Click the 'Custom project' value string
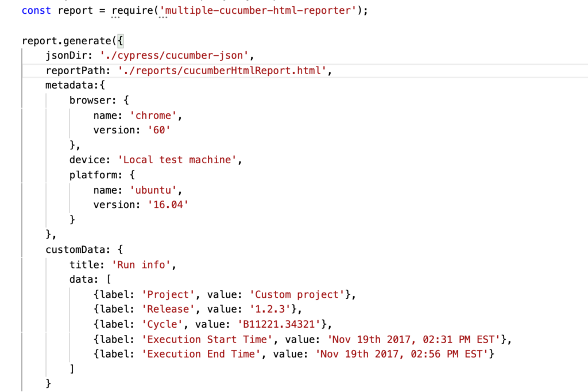This screenshot has height=392, width=588. pos(297,294)
